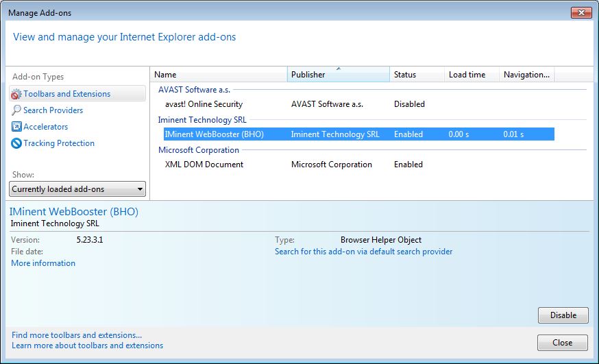
Task: Click the IMinent WebBooster (BHO) details title
Action: click(x=74, y=212)
